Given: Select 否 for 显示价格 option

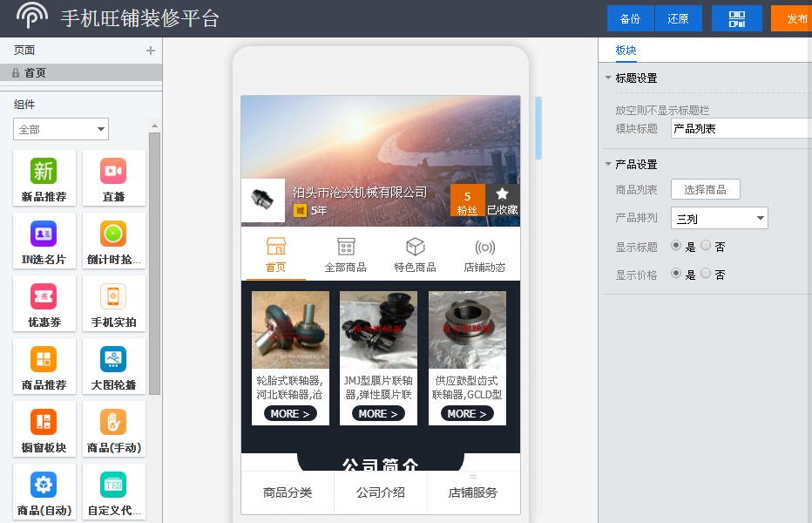Looking at the screenshot, I should point(706,274).
